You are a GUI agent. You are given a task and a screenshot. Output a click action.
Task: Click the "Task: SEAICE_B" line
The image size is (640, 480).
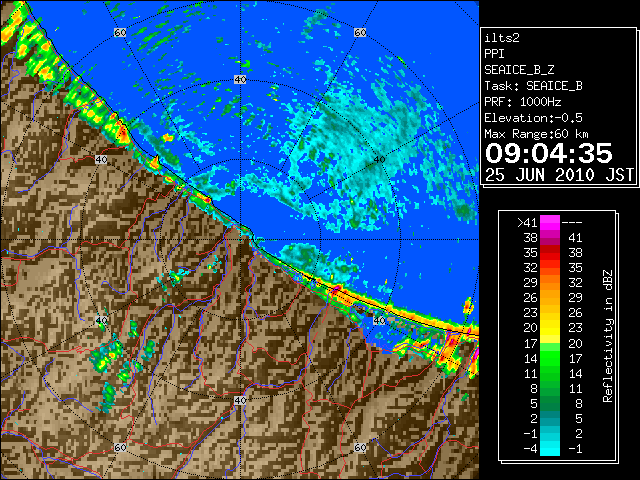point(533,86)
